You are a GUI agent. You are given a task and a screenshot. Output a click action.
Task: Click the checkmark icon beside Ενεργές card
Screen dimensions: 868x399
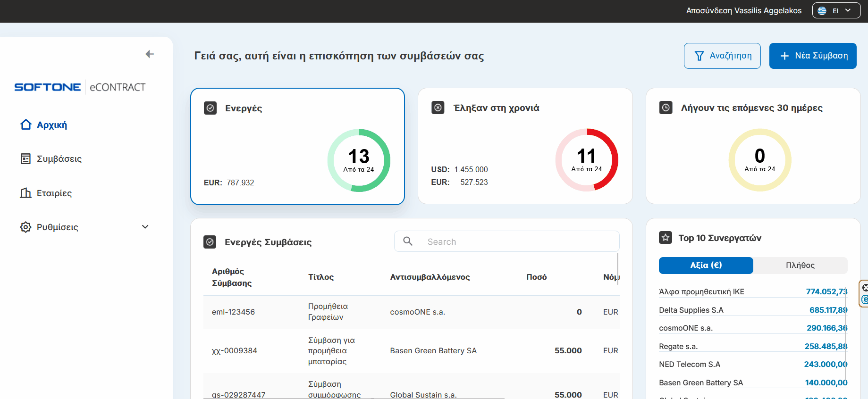(x=210, y=108)
